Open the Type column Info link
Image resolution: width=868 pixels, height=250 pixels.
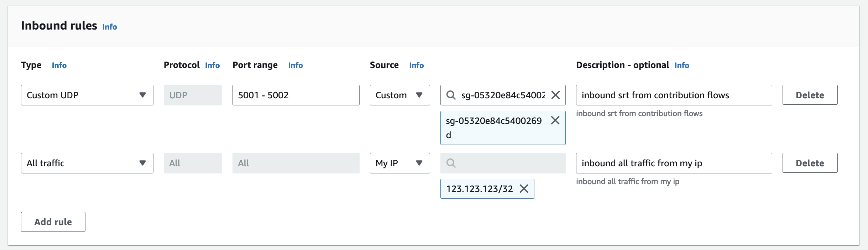[x=59, y=66]
